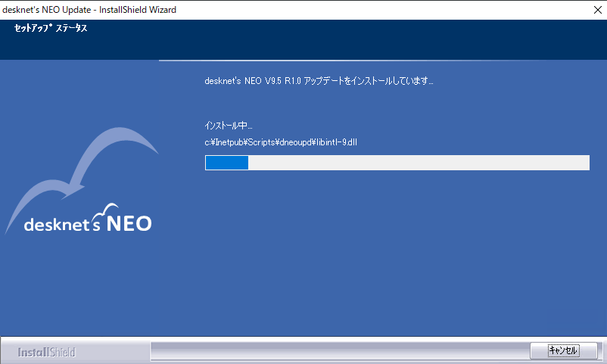Image resolution: width=607 pixels, height=364 pixels.
Task: Click the キャンセル button
Action: tap(563, 351)
